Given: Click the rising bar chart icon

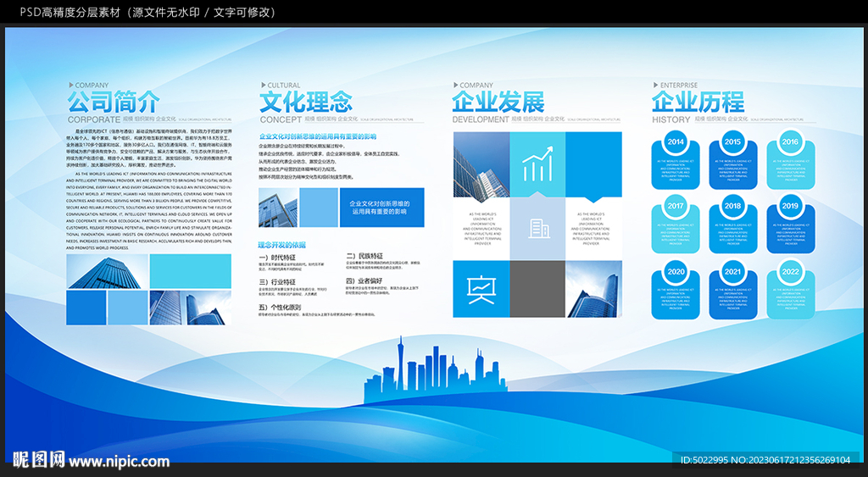Looking at the screenshot, I should [x=537, y=164].
